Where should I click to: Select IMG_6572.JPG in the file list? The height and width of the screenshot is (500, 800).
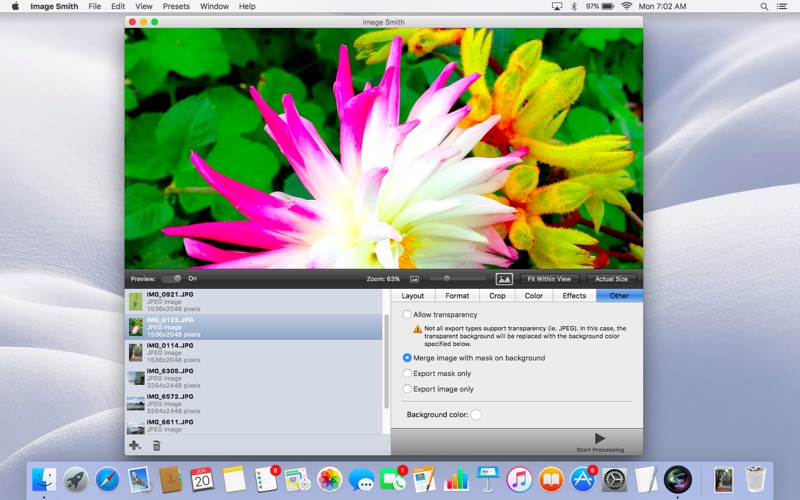[x=254, y=404]
